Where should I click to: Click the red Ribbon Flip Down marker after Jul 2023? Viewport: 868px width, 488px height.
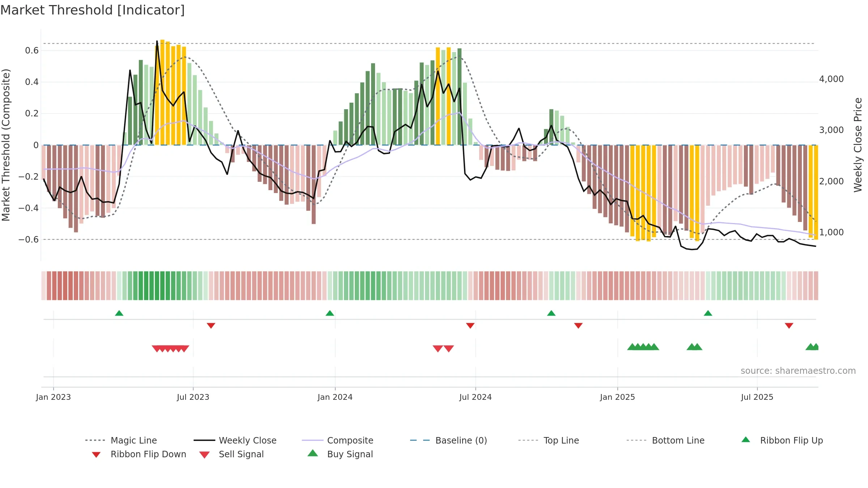tap(211, 326)
